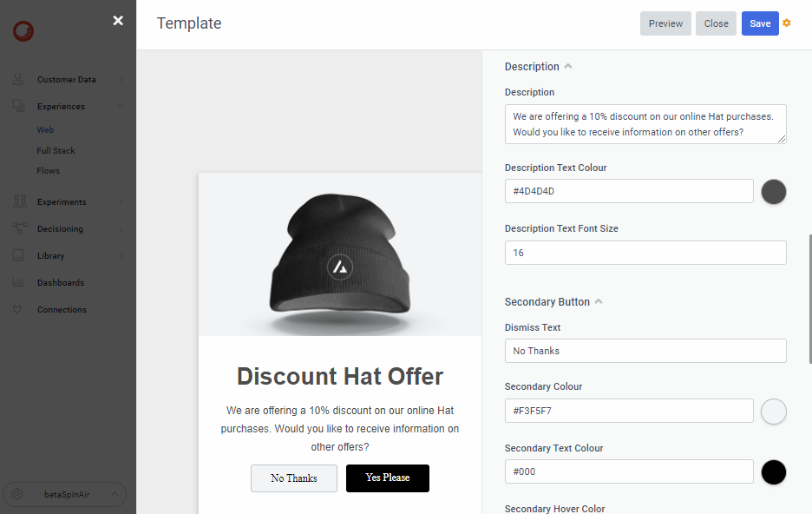The image size is (812, 514).
Task: Click the Customer Data sidebar icon
Action: 18,80
